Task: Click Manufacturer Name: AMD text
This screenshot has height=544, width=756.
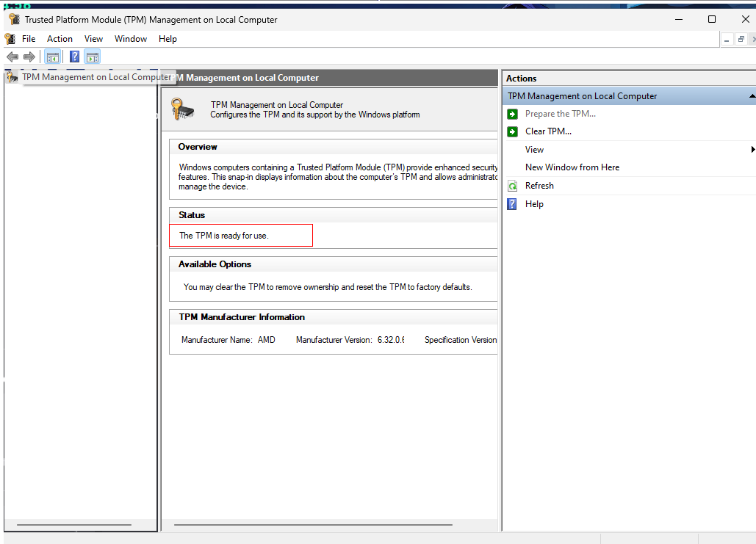Action: 228,340
